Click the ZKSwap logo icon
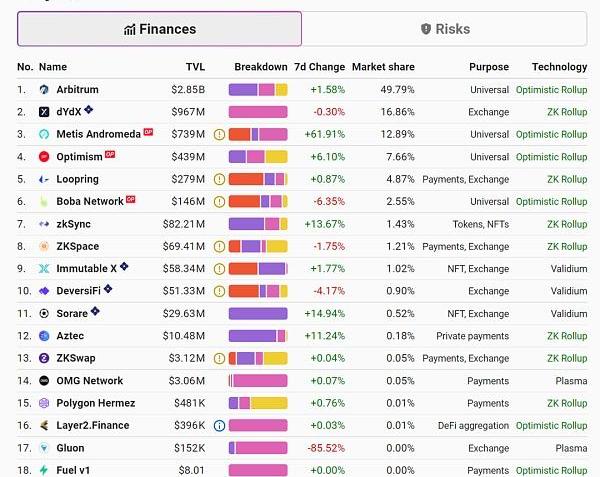 click(x=44, y=358)
